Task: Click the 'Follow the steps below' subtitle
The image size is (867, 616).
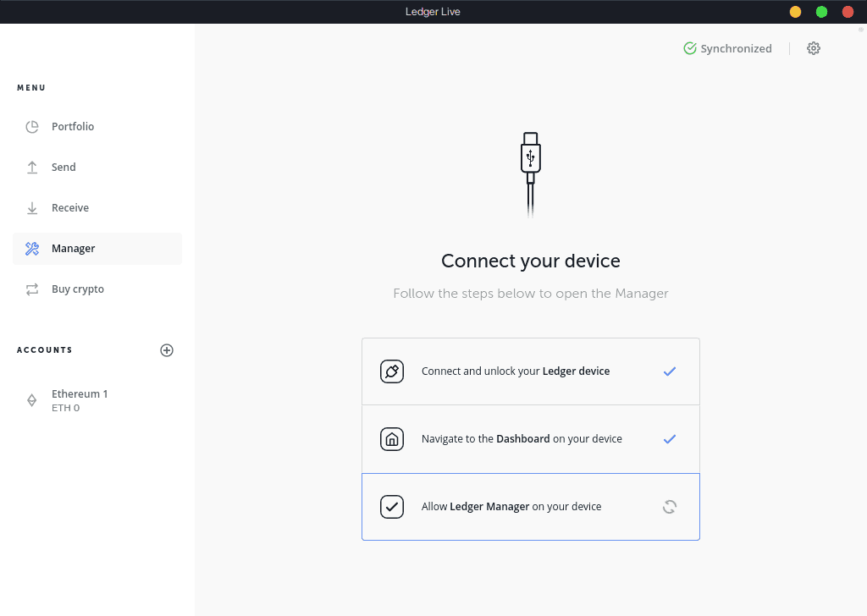Action: tap(530, 294)
